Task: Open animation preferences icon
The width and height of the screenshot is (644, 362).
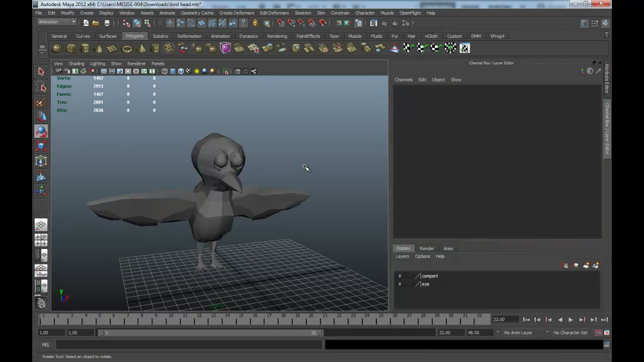Action: tap(607, 333)
